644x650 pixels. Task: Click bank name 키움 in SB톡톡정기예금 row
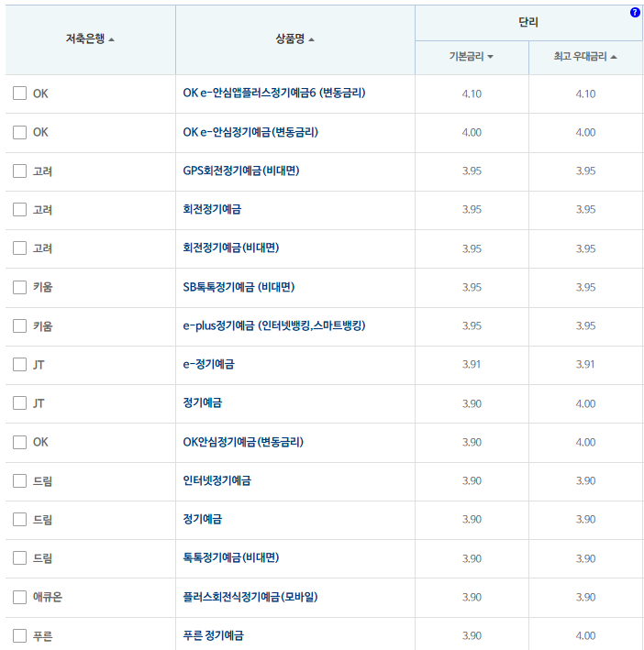(42, 287)
